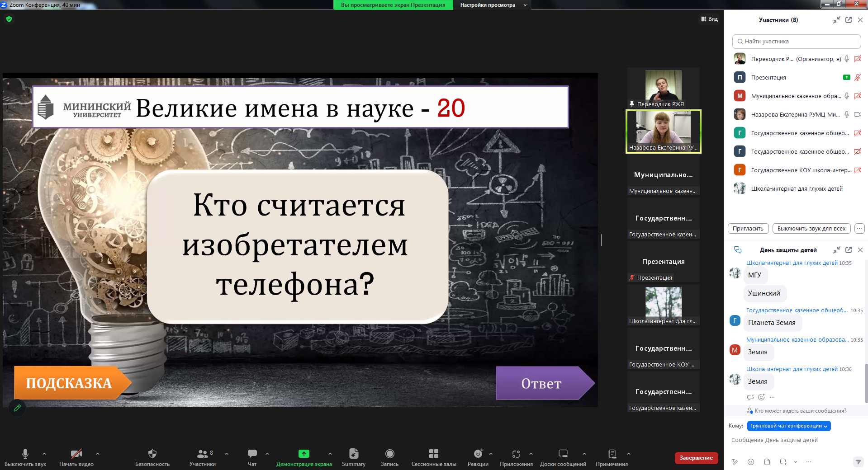This screenshot has height=470, width=868.
Task: Click Кто может видеть ваши сообщения link
Action: pyautogui.click(x=800, y=411)
